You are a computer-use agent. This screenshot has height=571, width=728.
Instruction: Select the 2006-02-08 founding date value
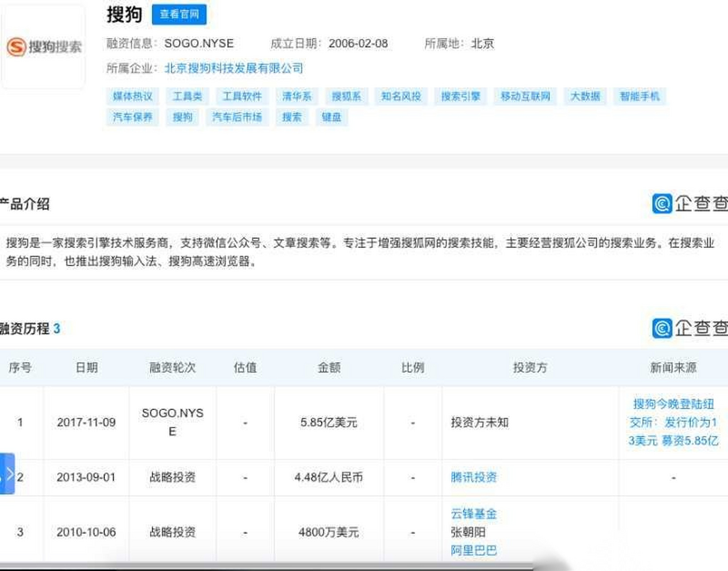[358, 44]
